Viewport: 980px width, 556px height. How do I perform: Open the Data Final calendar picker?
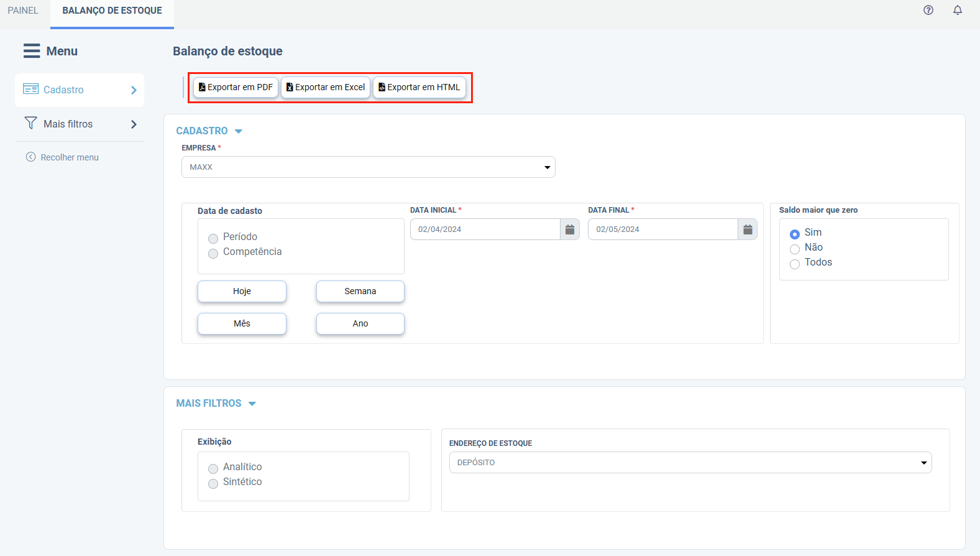(748, 229)
